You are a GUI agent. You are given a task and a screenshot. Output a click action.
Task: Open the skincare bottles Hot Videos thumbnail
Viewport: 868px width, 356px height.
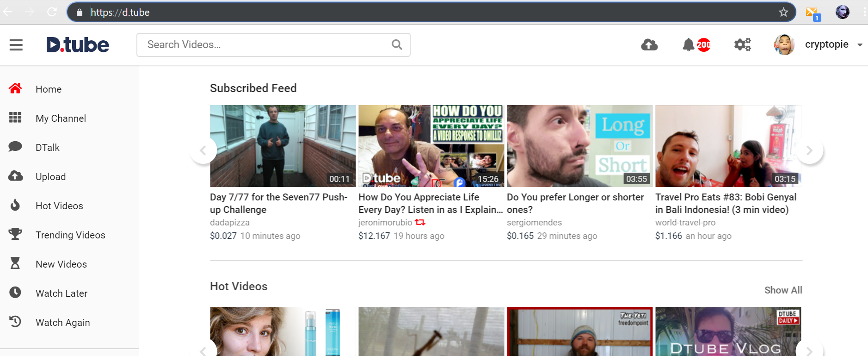click(x=283, y=331)
